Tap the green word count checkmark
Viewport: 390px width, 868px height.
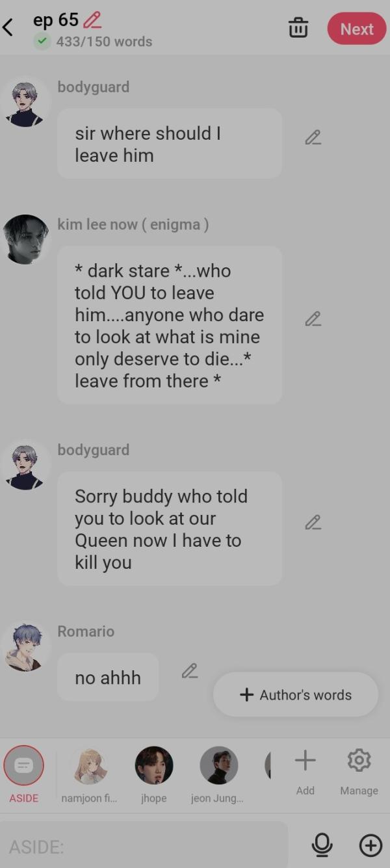tap(42, 42)
